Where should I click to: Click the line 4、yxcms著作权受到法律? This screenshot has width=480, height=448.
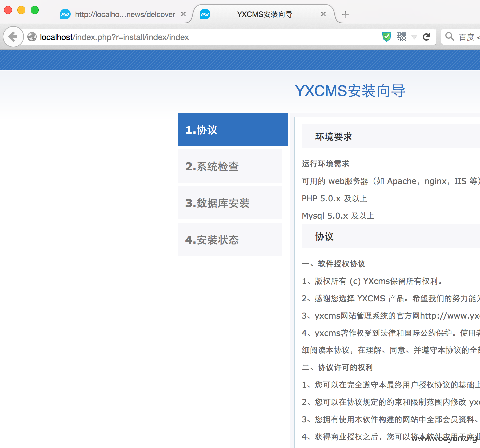391,333
